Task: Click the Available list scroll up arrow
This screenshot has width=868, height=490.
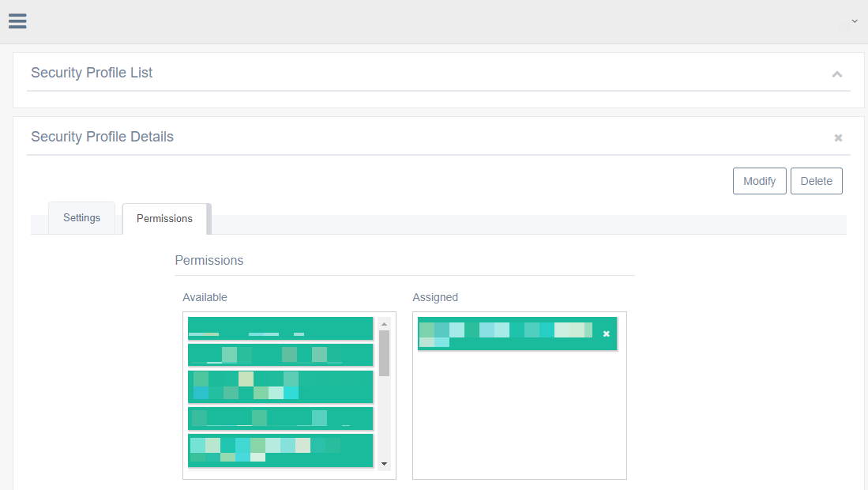Action: 384,324
